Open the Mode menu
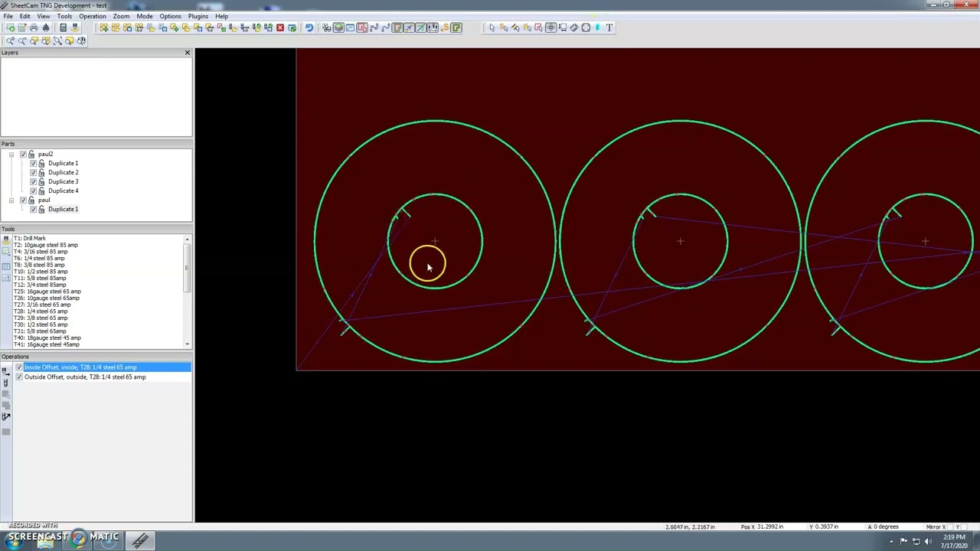This screenshot has width=980, height=551. (x=145, y=16)
